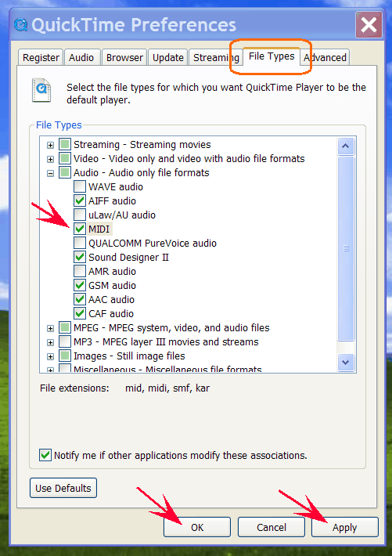Toggle the Images category checkbox
The image size is (392, 556).
pos(65,356)
